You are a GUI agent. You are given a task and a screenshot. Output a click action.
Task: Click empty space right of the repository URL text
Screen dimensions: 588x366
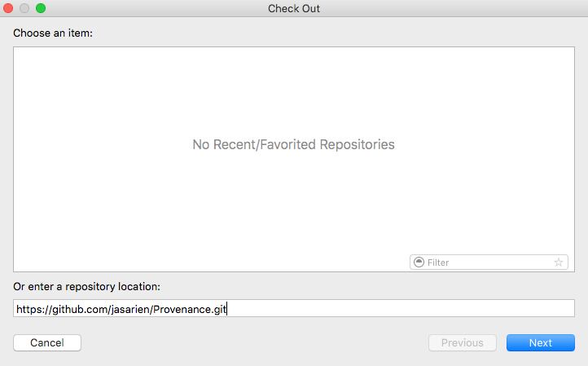point(407,309)
